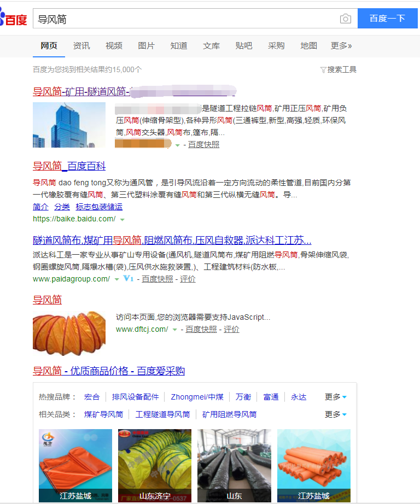Expand dropdown arrow next to www.paidagroup.com

116,279
